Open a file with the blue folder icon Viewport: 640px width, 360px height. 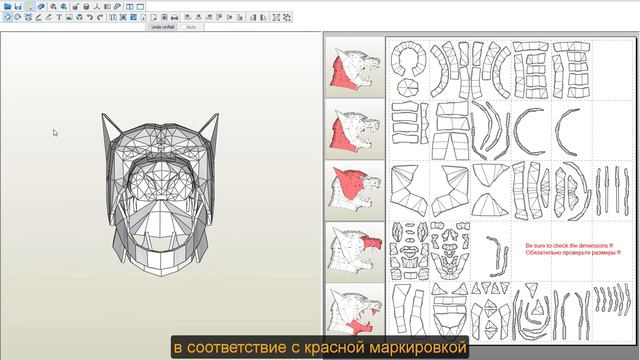(7, 7)
